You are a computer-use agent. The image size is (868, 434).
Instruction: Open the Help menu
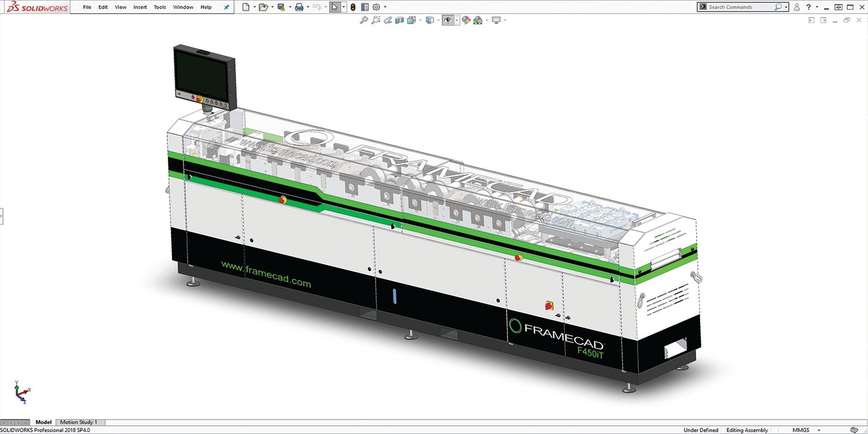pos(206,7)
